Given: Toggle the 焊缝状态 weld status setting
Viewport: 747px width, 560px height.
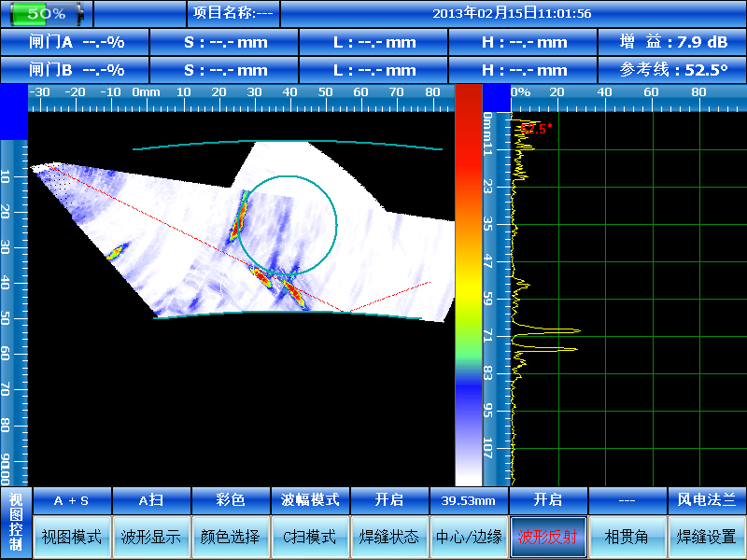Looking at the screenshot, I should 389,538.
